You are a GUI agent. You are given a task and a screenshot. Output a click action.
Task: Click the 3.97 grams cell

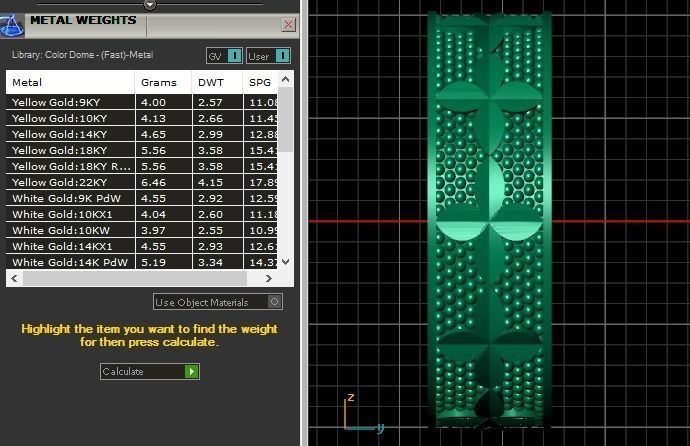tap(164, 230)
